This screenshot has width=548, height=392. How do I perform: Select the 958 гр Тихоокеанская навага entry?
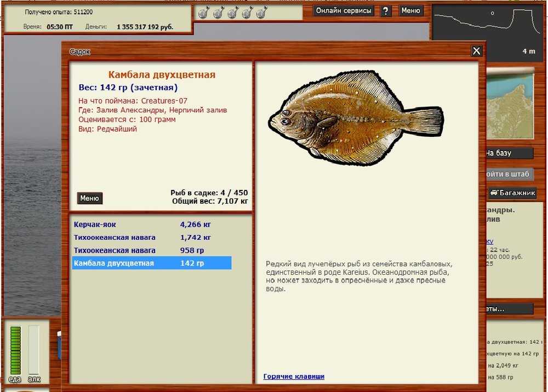point(115,250)
